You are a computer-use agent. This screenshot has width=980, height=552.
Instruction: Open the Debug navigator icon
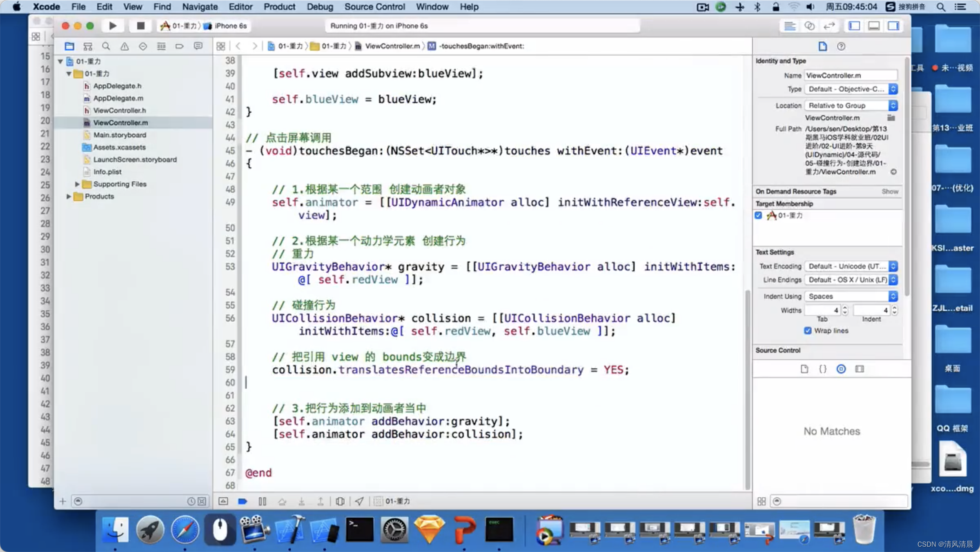[161, 46]
